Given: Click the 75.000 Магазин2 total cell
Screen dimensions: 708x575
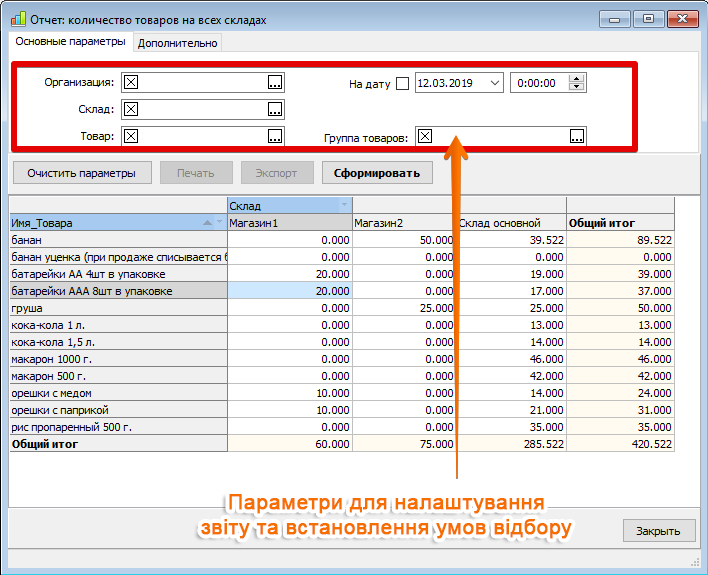Looking at the screenshot, I should tap(403, 444).
